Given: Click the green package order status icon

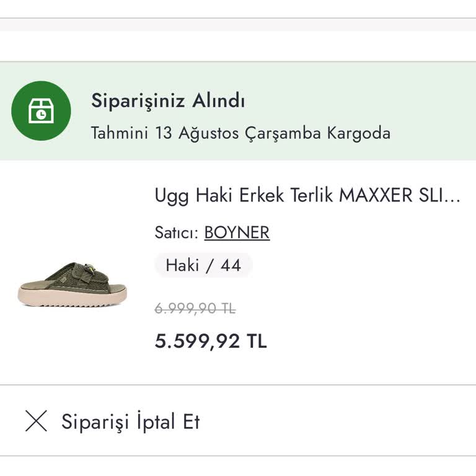Looking at the screenshot, I should click(41, 111).
